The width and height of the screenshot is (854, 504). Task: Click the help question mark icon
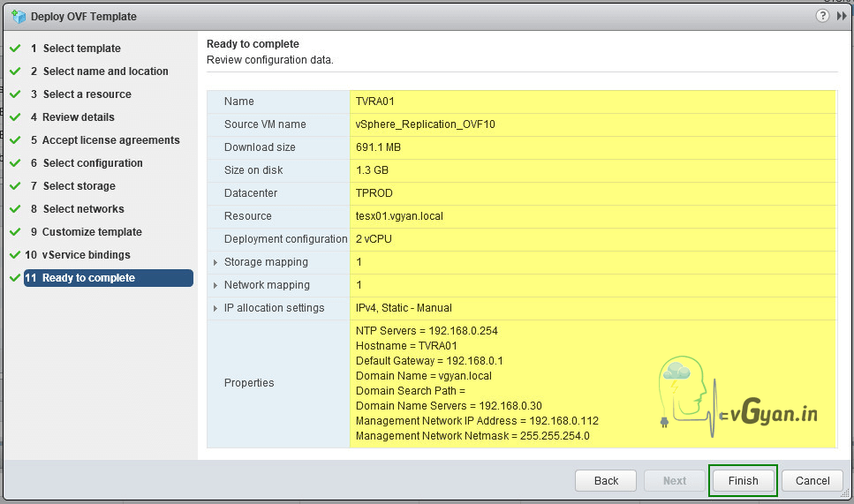pyautogui.click(x=822, y=16)
